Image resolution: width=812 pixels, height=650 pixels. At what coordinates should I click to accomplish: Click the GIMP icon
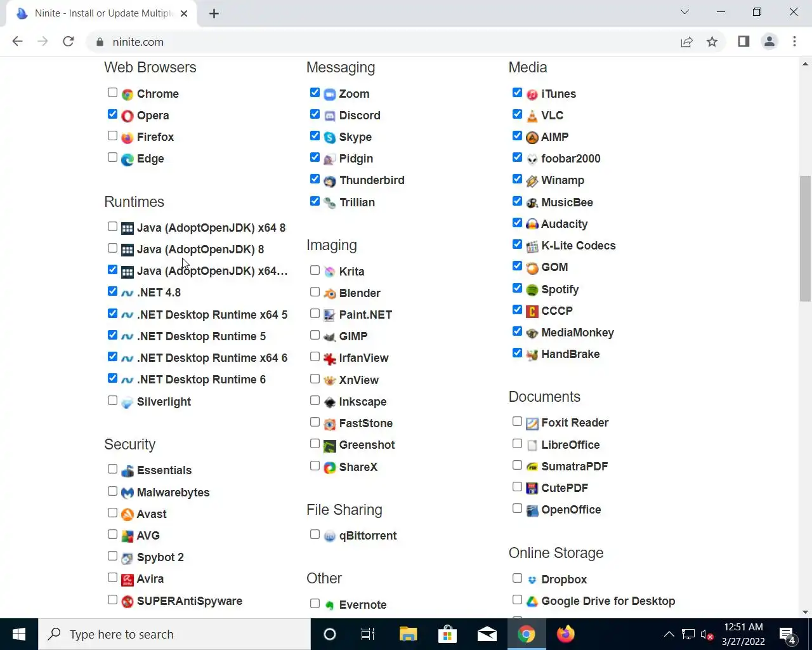330,336
